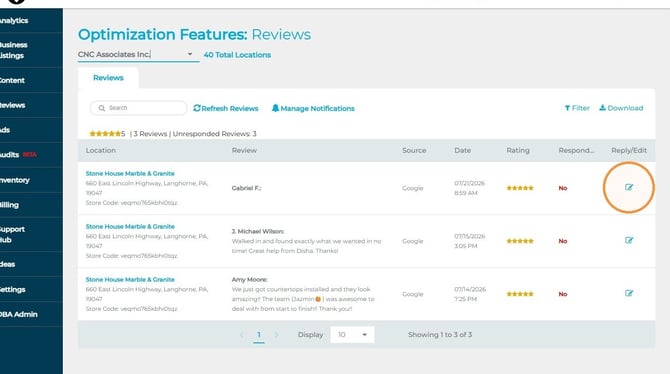Open reply editor for Amy Moore review

(629, 293)
